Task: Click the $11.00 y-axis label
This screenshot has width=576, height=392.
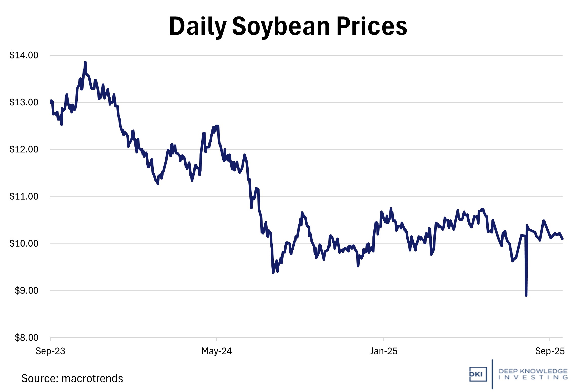Action: (x=24, y=196)
